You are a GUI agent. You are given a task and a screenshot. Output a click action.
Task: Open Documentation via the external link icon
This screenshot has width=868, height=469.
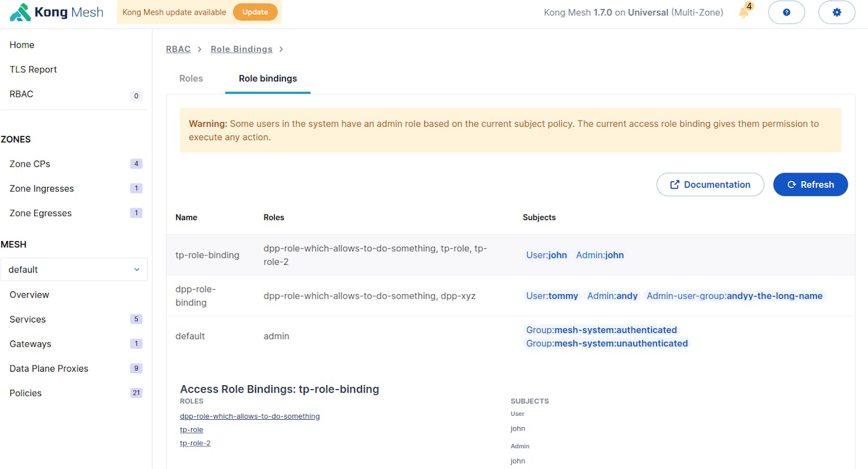tap(673, 184)
